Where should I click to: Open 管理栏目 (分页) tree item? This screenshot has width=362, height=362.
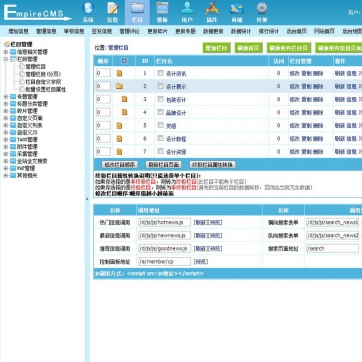pyautogui.click(x=44, y=74)
